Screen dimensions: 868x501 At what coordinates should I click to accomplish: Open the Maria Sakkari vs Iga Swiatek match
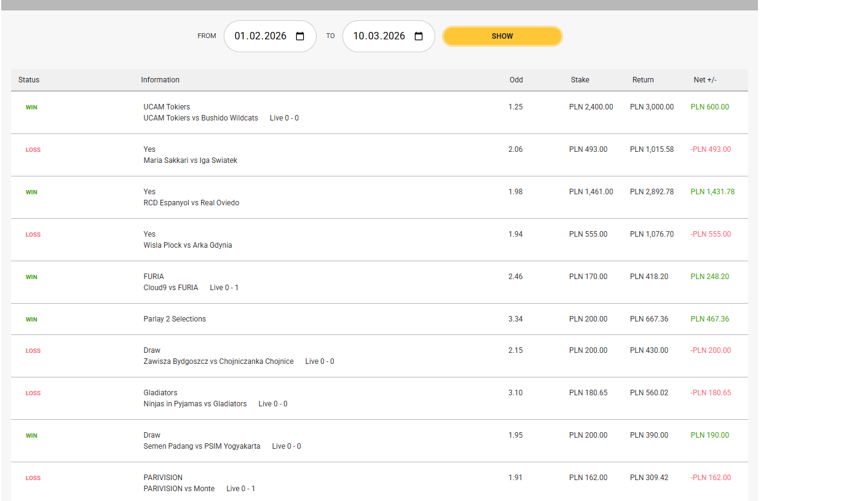click(190, 160)
